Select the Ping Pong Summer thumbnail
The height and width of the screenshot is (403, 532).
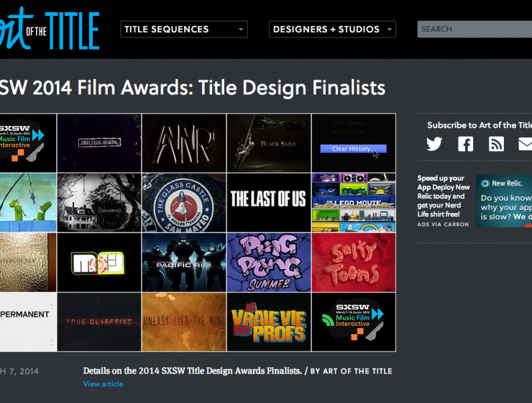[268, 262]
